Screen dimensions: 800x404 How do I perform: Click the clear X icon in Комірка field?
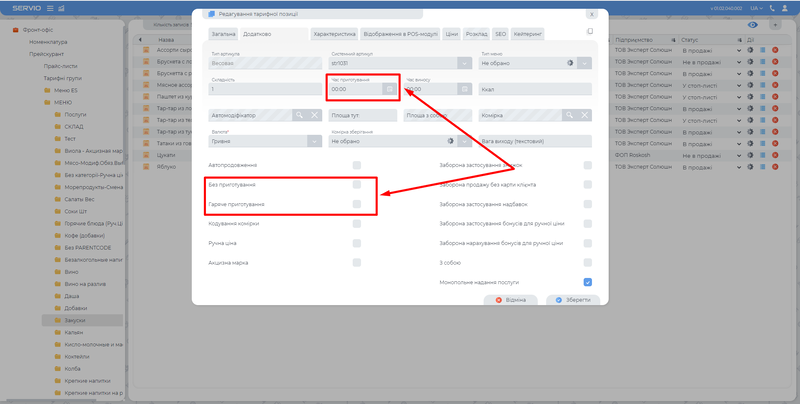586,115
